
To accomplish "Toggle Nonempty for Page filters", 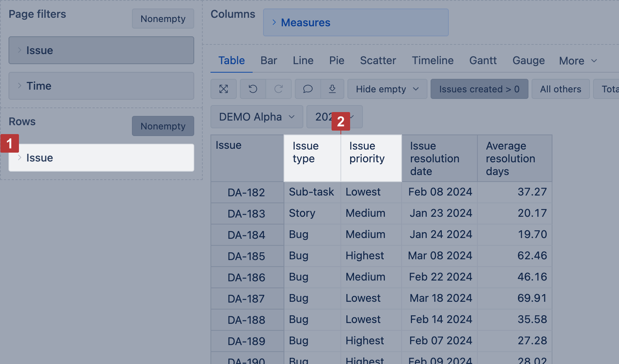I will [163, 19].
